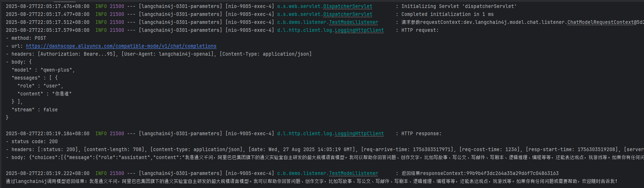Open LoggingHttpClient class in 'HTTP request:' line
The image size is (644, 188).
(x=360, y=30)
